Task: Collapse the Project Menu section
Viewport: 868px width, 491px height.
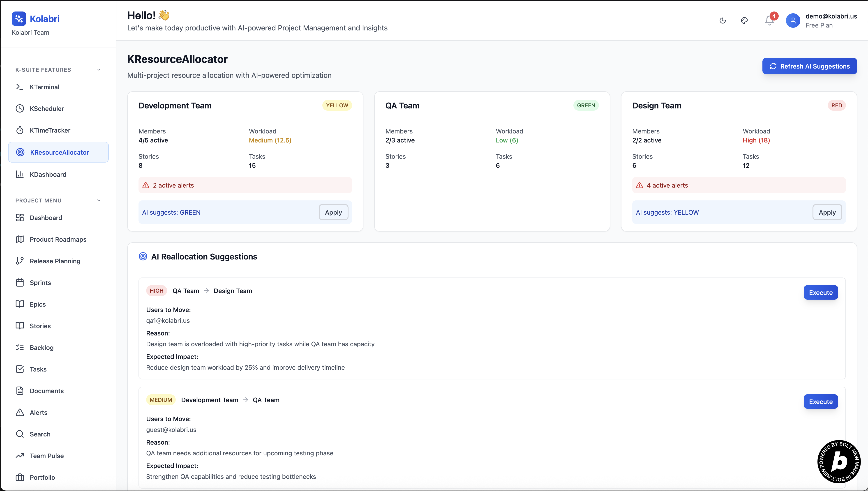Action: pos(99,200)
